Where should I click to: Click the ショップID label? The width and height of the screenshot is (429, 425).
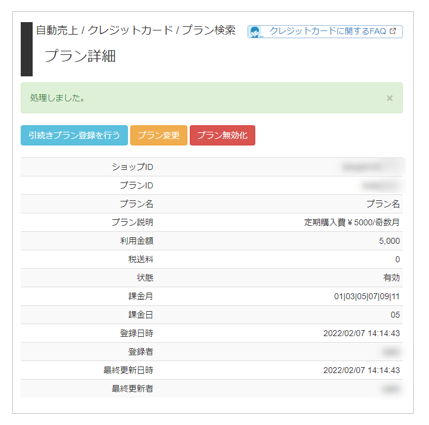point(132,167)
